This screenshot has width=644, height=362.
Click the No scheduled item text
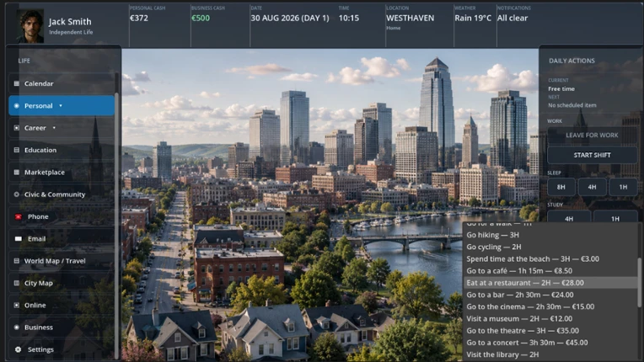tap(572, 105)
